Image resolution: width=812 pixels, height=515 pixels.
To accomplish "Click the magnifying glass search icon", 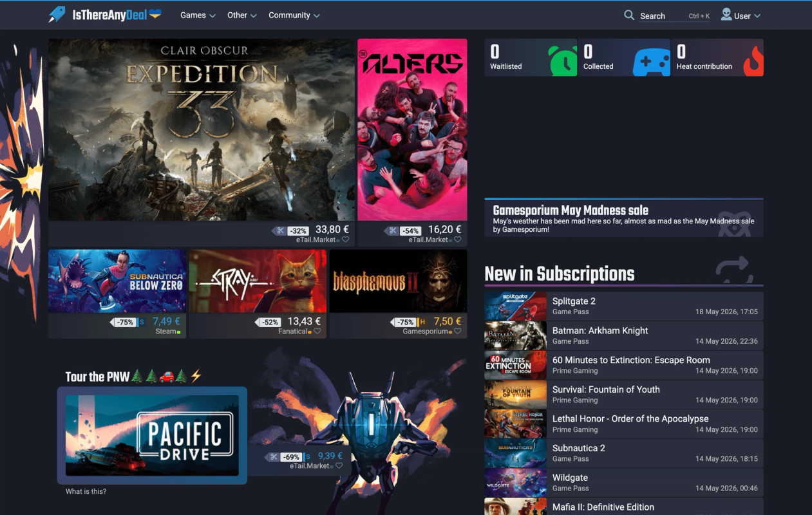I will pos(629,15).
